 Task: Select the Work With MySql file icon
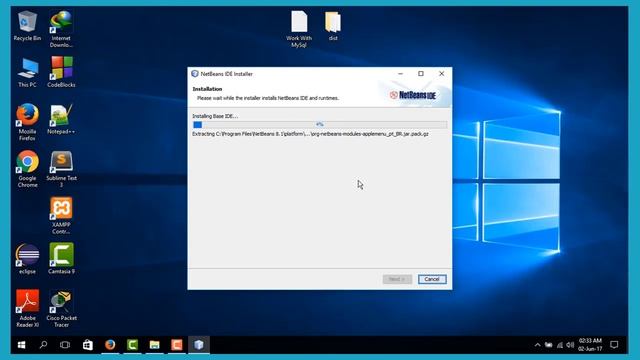click(299, 29)
